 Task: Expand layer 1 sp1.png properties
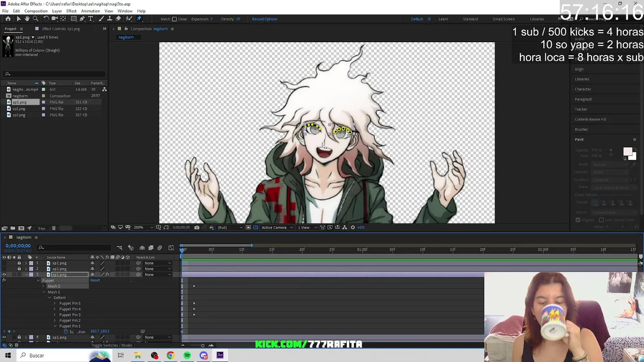pos(26,263)
